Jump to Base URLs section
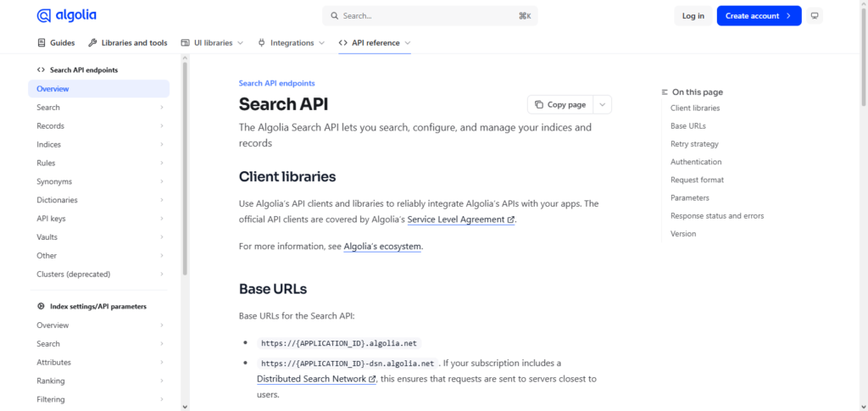 (x=688, y=126)
